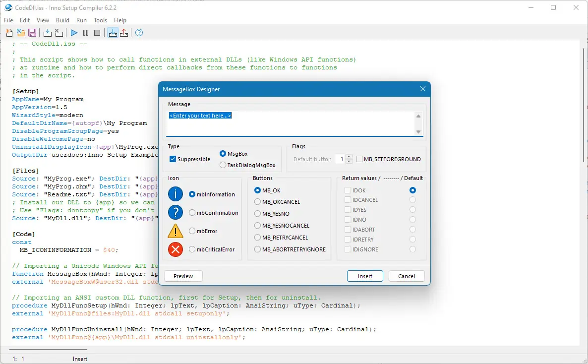This screenshot has height=364, width=588.
Task: Open the Edit menu
Action: click(25, 20)
